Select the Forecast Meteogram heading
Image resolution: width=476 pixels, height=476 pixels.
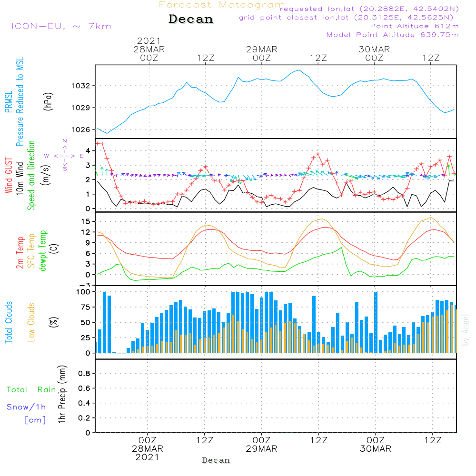click(x=221, y=5)
